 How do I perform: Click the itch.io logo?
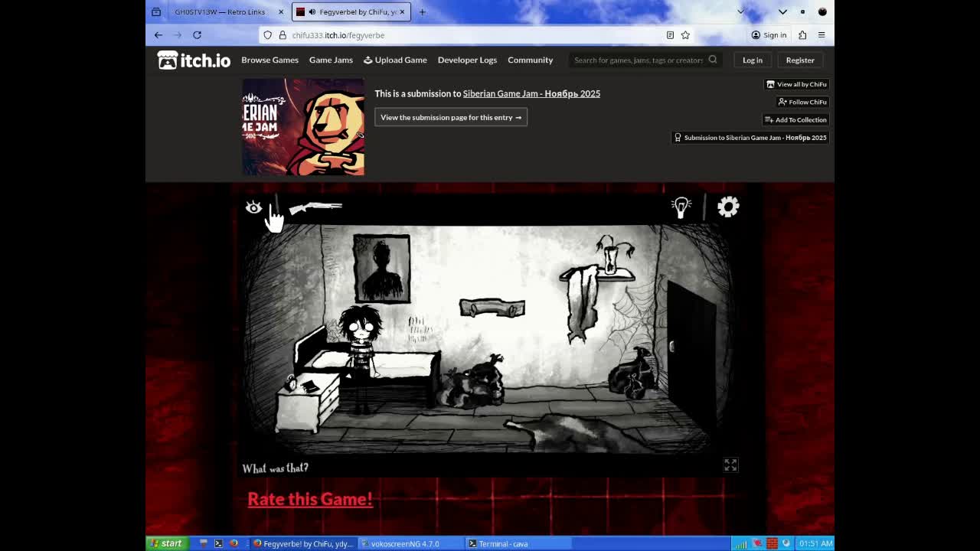pos(194,60)
